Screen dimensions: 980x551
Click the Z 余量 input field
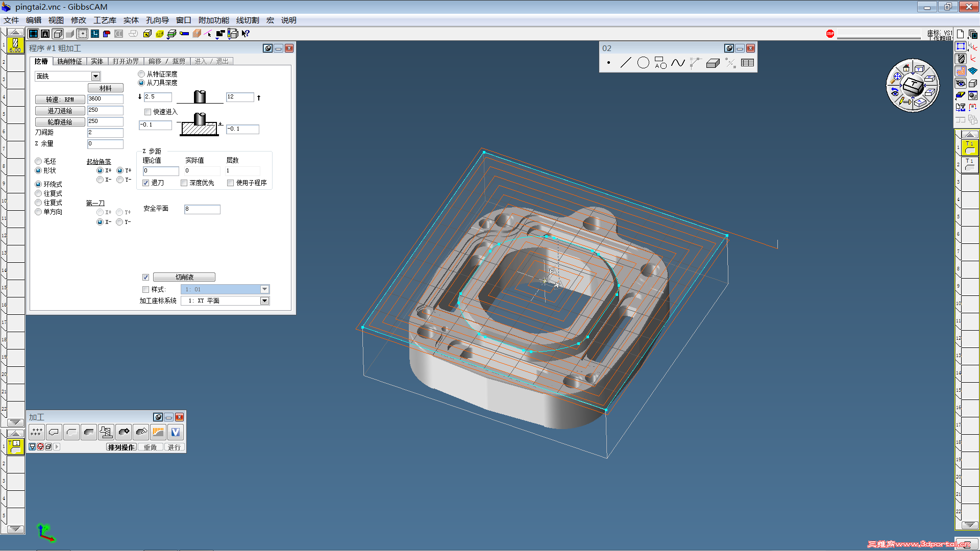105,144
